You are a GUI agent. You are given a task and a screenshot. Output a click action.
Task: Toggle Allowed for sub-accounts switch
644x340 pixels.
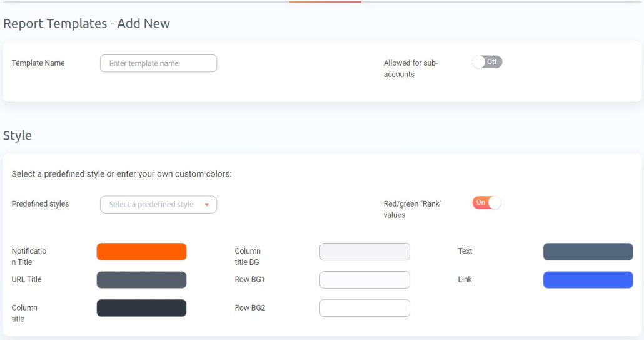[487, 62]
